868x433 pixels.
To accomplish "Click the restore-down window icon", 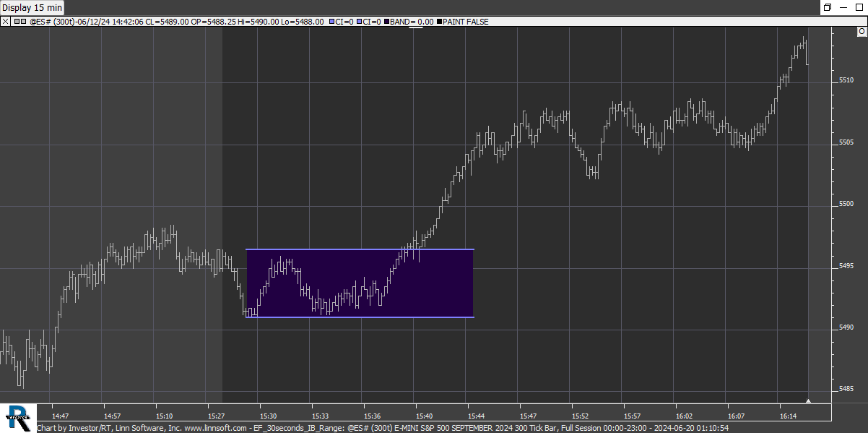I will coord(827,7).
